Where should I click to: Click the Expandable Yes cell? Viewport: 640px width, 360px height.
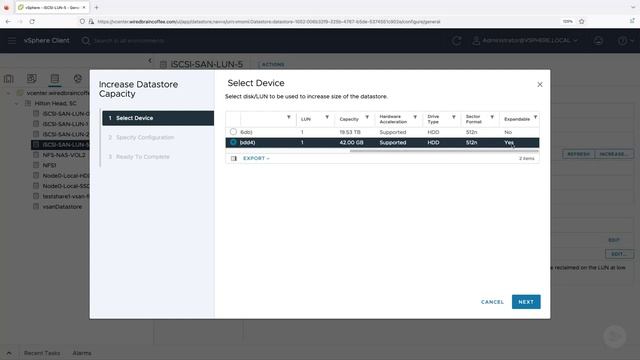pos(509,142)
